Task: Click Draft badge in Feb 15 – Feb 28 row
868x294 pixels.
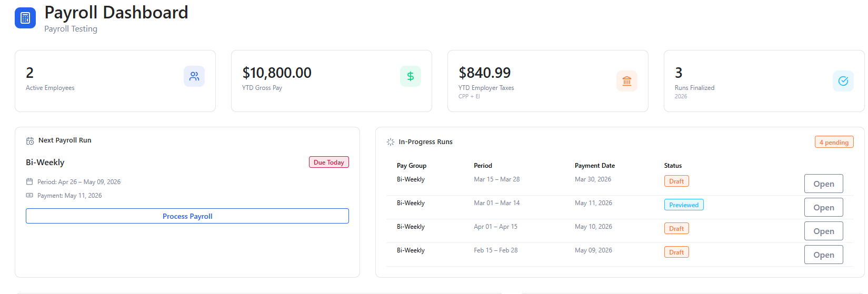Action: [x=676, y=252]
